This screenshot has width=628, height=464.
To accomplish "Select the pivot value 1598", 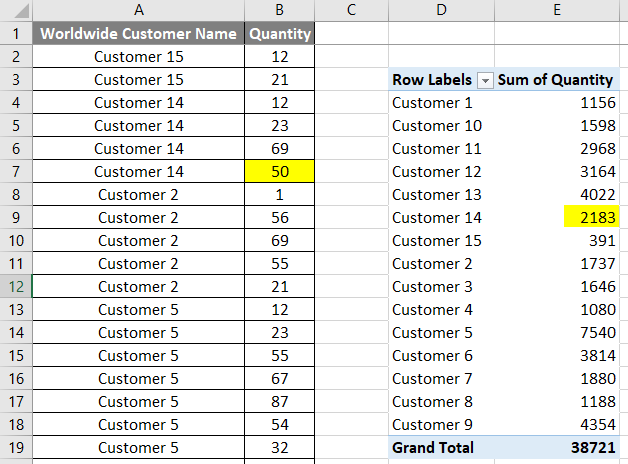I will (598, 126).
